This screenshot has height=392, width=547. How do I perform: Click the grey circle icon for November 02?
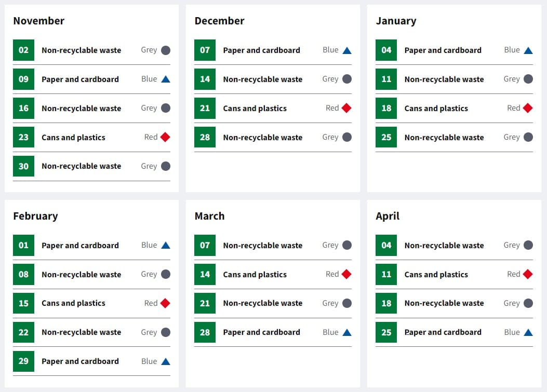pos(166,50)
